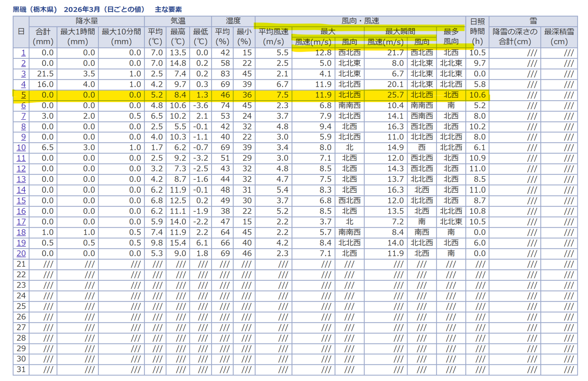Go to day 8 details
Viewport: 588px width, 381px height.
click(24, 127)
